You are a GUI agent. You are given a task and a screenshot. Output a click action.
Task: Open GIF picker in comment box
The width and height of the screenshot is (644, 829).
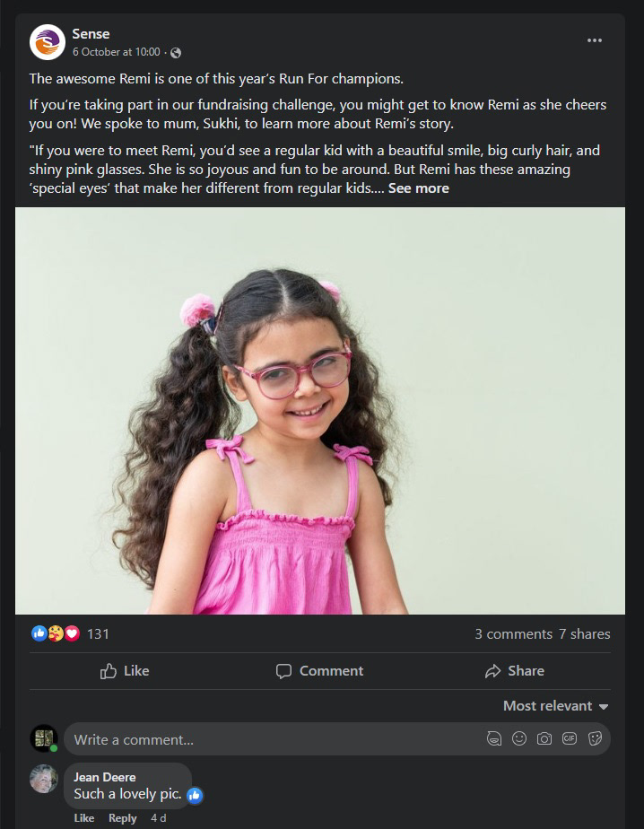(x=570, y=738)
